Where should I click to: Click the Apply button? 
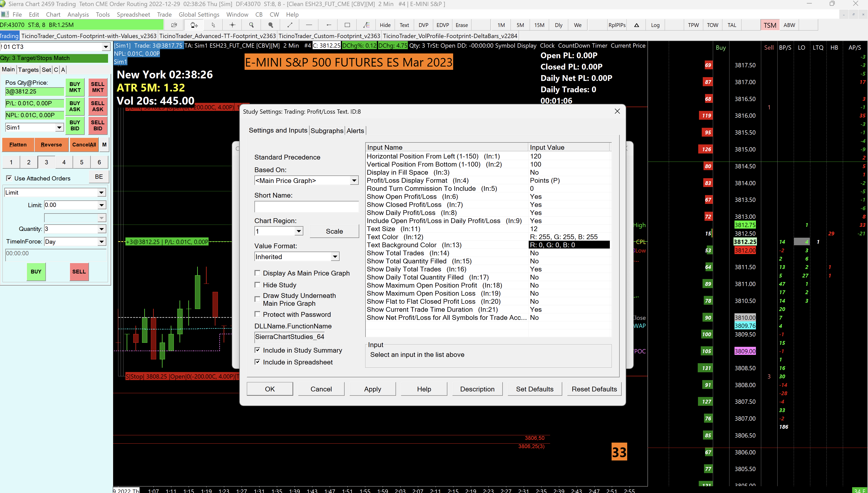(373, 389)
